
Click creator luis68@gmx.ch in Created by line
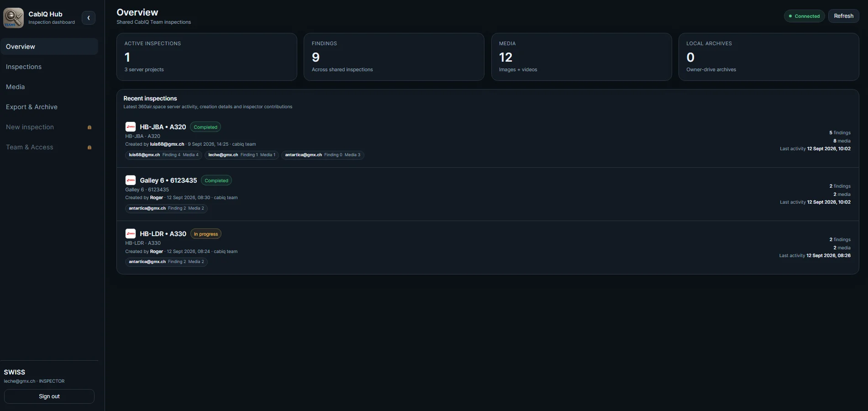click(167, 144)
